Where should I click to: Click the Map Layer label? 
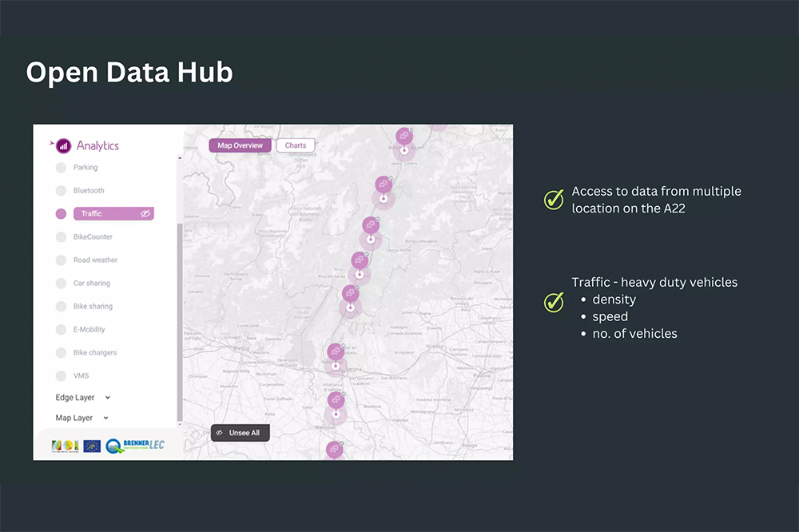pyautogui.click(x=74, y=418)
